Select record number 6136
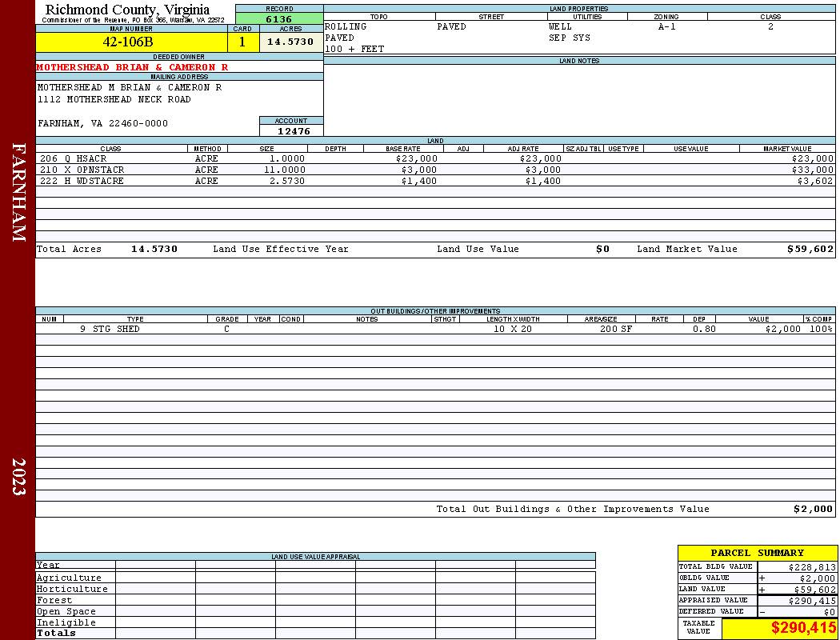This screenshot has height=640, width=840. (x=279, y=19)
